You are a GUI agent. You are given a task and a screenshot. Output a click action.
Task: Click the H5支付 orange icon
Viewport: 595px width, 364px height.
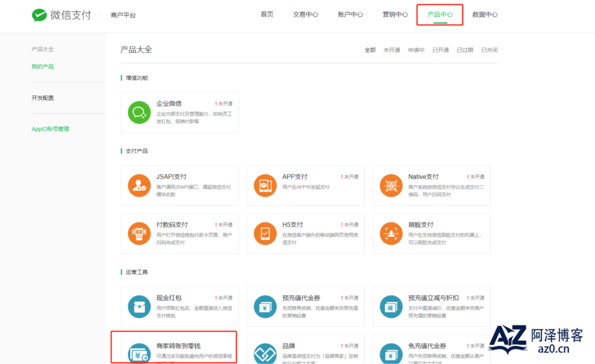click(x=265, y=233)
